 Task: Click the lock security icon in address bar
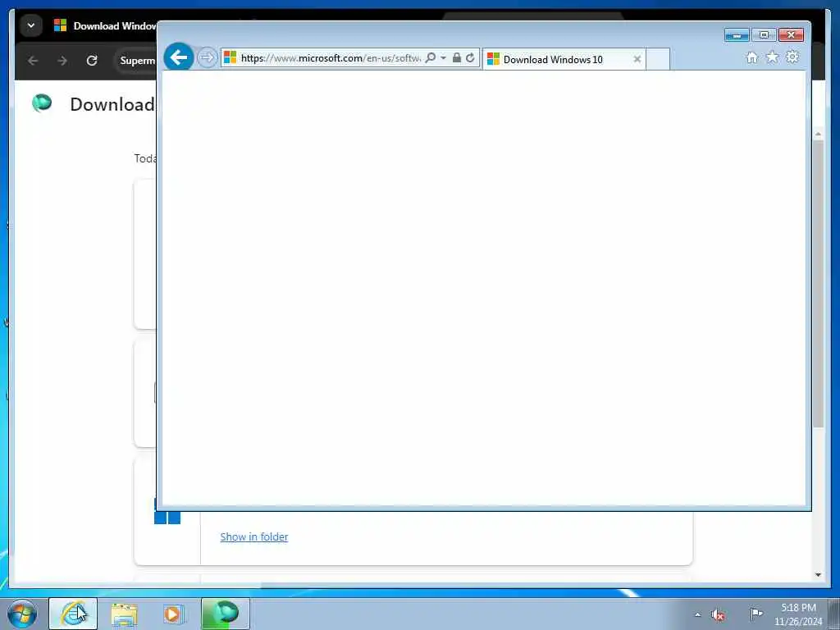[456, 58]
